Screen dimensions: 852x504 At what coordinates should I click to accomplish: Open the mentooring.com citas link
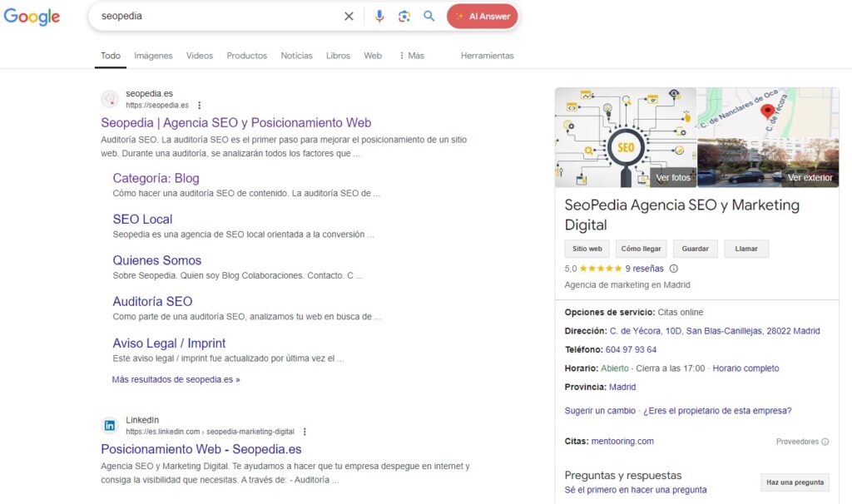tap(622, 442)
